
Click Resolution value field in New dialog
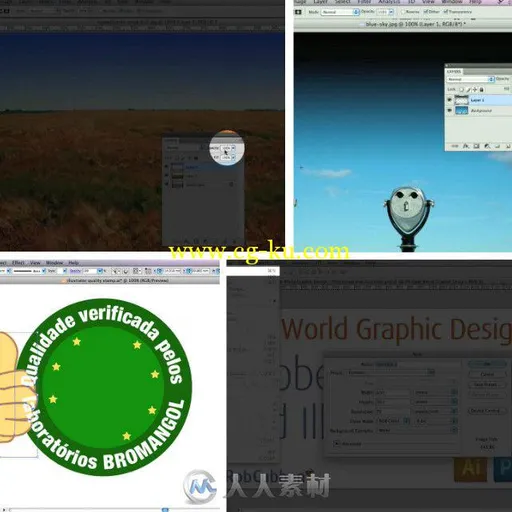(x=393, y=412)
